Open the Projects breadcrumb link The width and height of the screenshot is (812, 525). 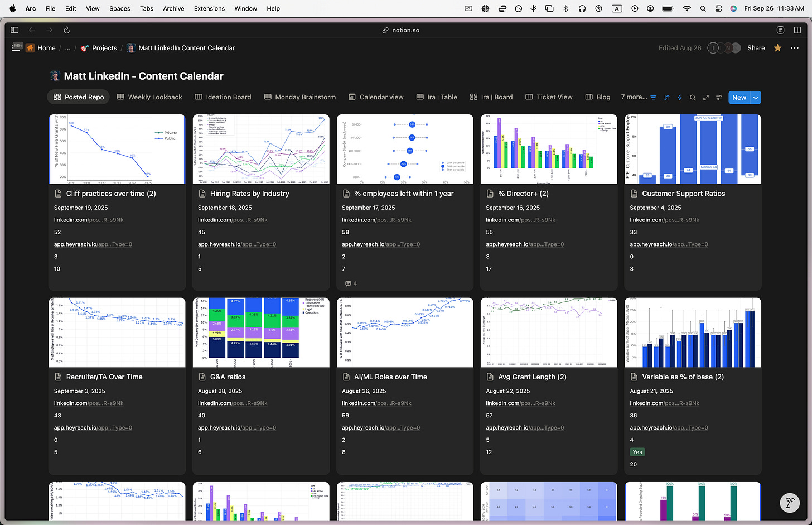[x=99, y=48]
